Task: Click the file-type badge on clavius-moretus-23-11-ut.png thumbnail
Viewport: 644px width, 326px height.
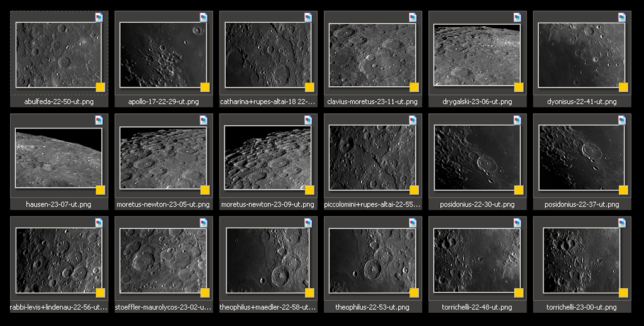Action: click(x=413, y=18)
